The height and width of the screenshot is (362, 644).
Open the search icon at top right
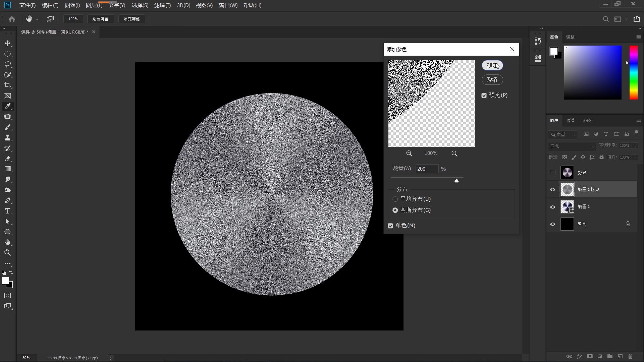pyautogui.click(x=606, y=19)
